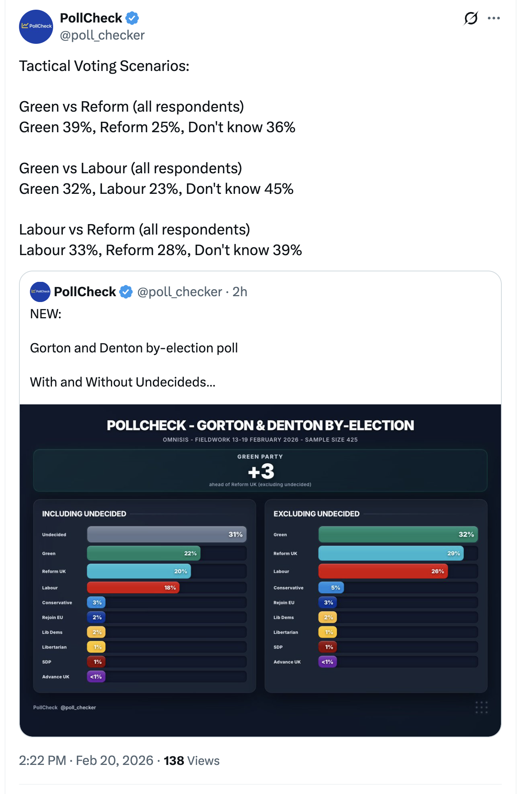Click the dotted grid icon in the chart corner

(x=481, y=707)
